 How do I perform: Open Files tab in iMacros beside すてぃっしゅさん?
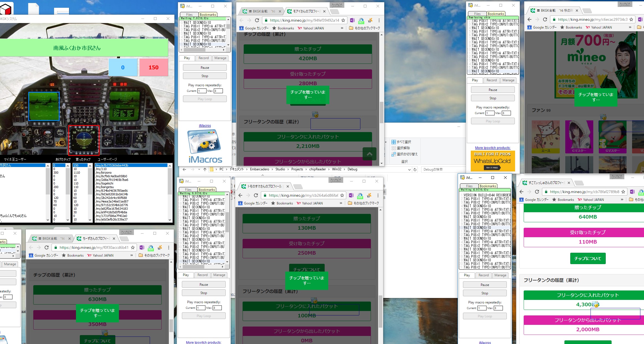(469, 186)
